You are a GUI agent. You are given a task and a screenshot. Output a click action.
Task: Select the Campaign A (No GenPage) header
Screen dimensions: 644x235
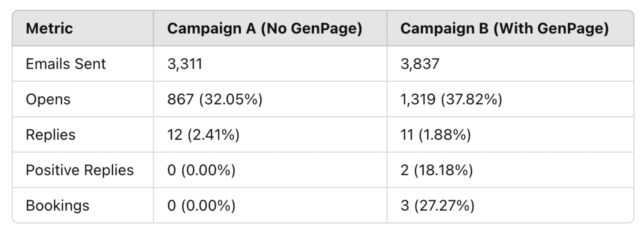pos(265,28)
